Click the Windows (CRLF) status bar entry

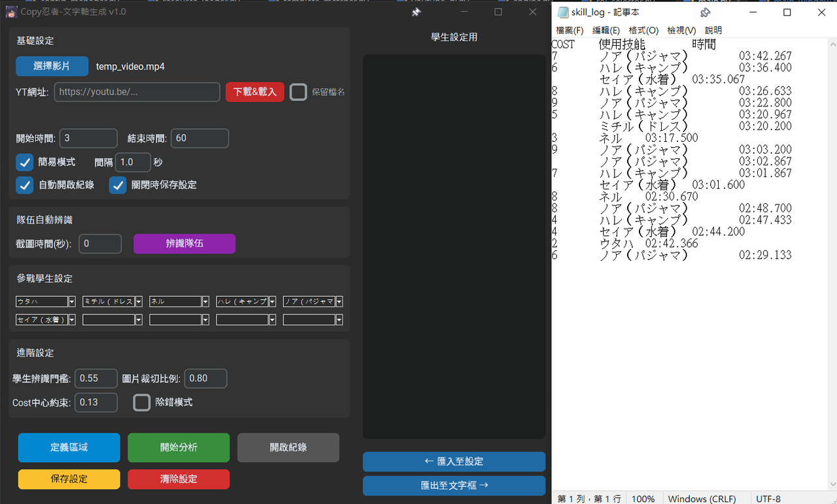click(702, 499)
